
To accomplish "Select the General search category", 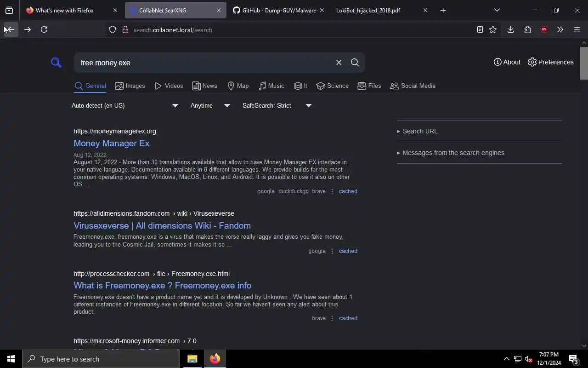I will pos(90,86).
